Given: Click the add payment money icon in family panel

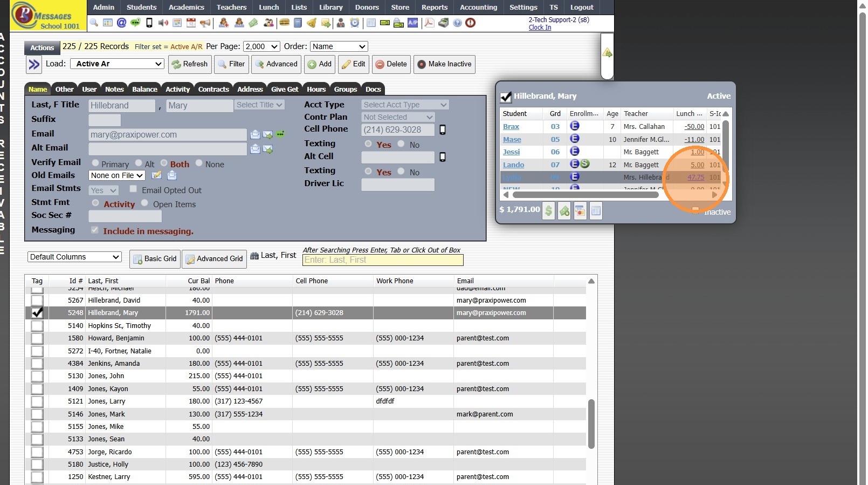Looking at the screenshot, I should [564, 211].
